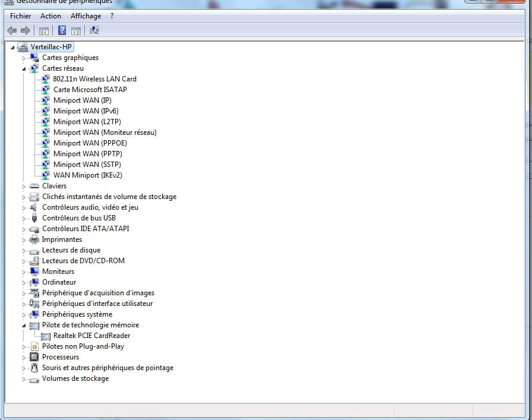Click the Cartes réseau network icon

point(34,68)
